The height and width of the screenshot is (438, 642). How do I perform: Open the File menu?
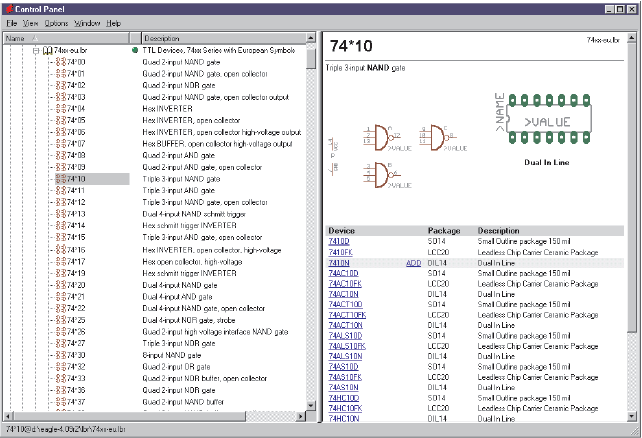11,23
